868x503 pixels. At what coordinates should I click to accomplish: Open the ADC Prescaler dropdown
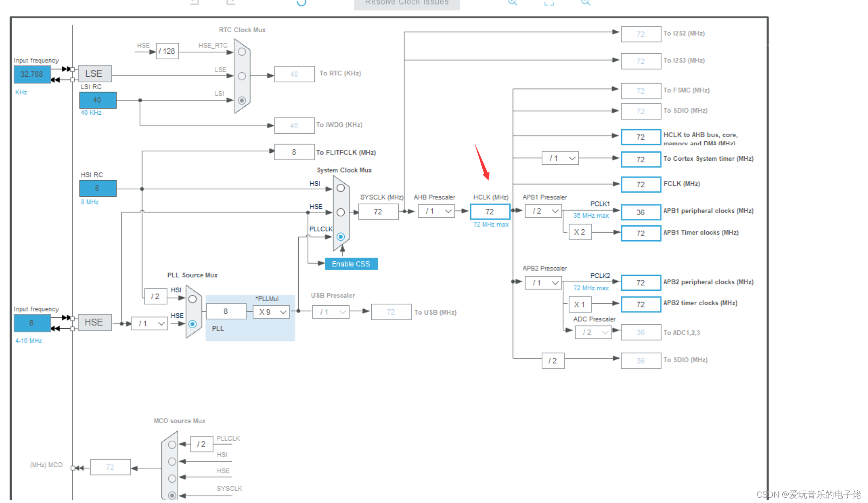(x=593, y=332)
